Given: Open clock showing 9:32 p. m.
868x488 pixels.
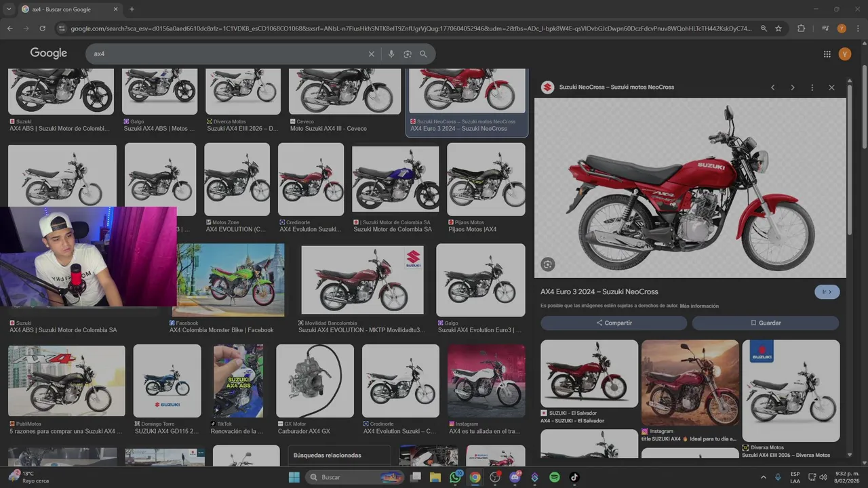Looking at the screenshot, I should coord(847,477).
